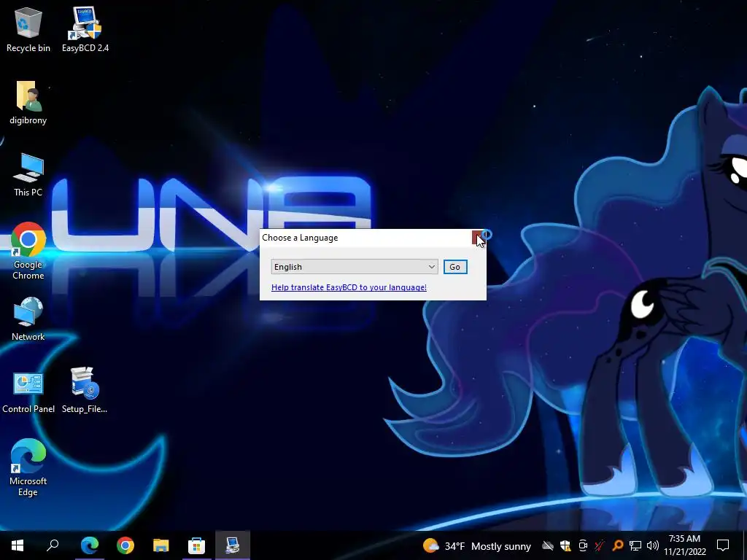Expand the English language dropdown
The image size is (747, 560).
point(355,267)
